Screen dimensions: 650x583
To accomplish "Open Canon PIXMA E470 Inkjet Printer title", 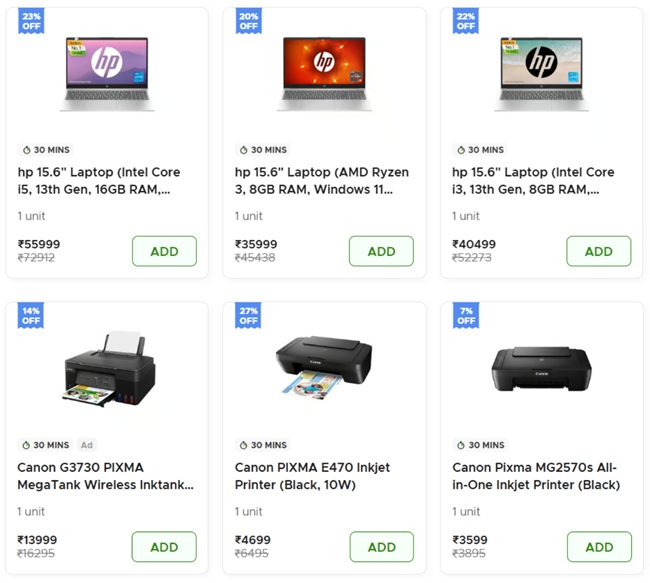I will [x=312, y=476].
